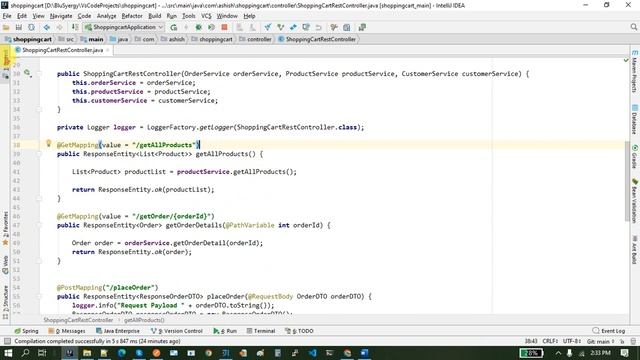This screenshot has height=360, width=640.
Task: Click the Build project icon
Action: [75, 27]
